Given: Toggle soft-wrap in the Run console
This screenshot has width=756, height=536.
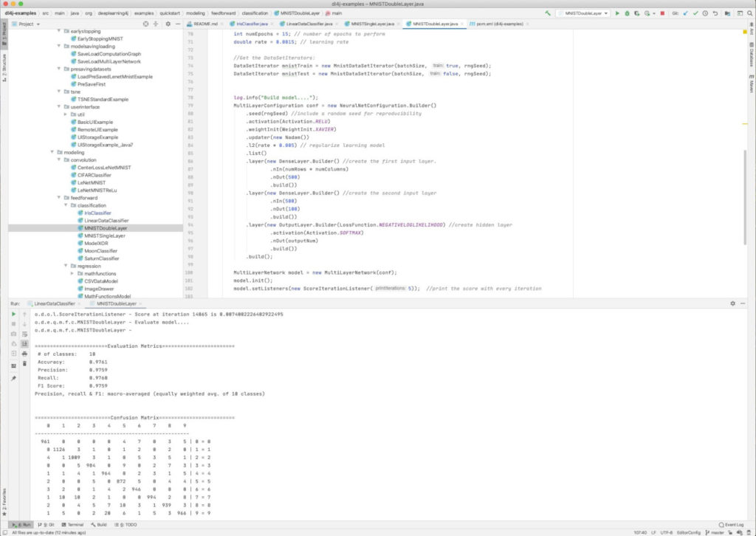Looking at the screenshot, I should [24, 334].
